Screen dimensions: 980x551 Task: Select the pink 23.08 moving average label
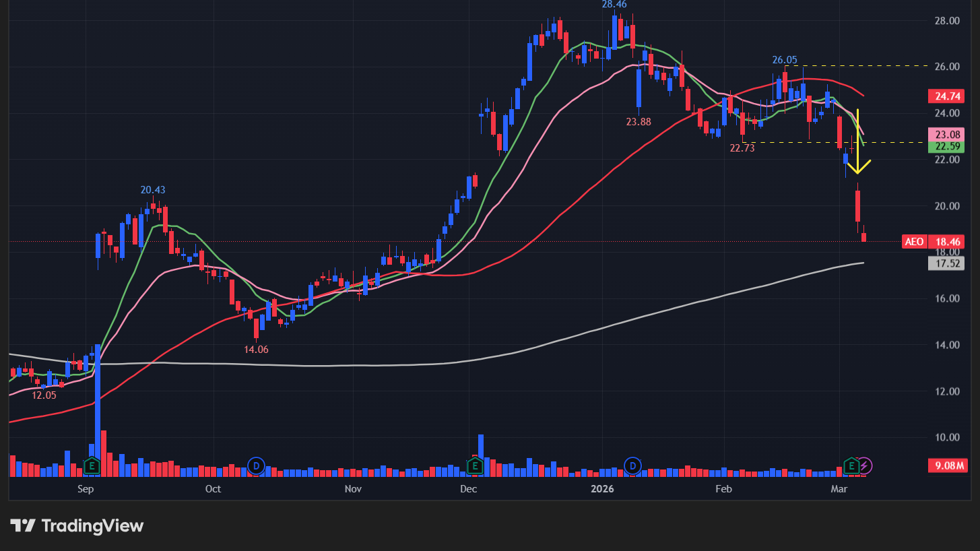click(x=946, y=135)
